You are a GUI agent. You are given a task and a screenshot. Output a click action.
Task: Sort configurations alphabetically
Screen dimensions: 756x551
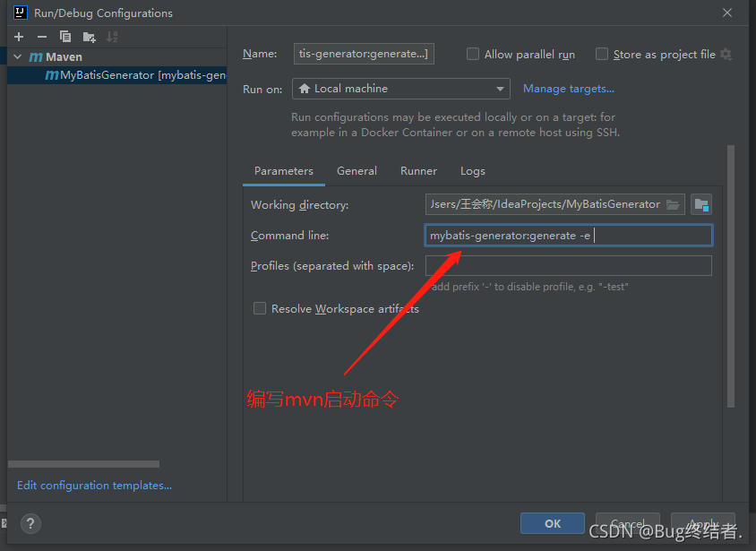(x=112, y=37)
